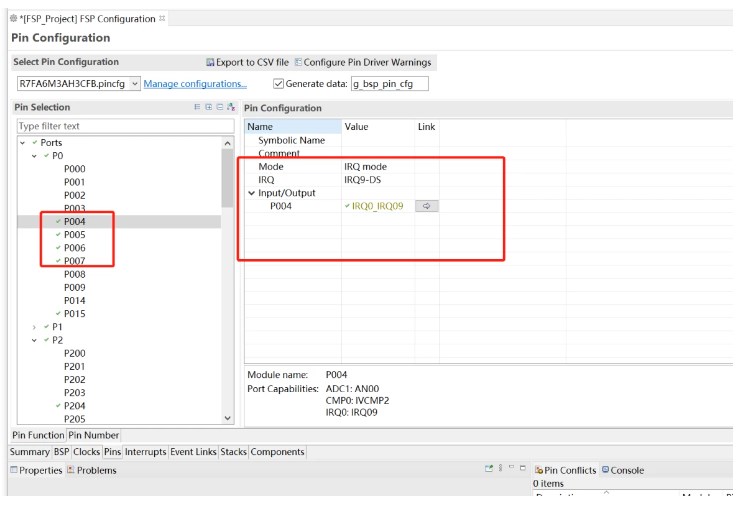Collapse the P2 port group
The width and height of the screenshot is (743, 506).
click(34, 340)
